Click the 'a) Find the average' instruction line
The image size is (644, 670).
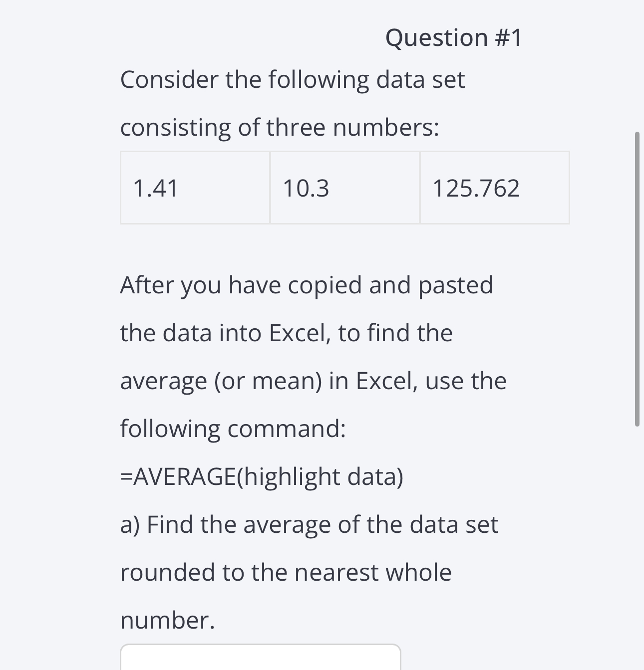coord(310,524)
